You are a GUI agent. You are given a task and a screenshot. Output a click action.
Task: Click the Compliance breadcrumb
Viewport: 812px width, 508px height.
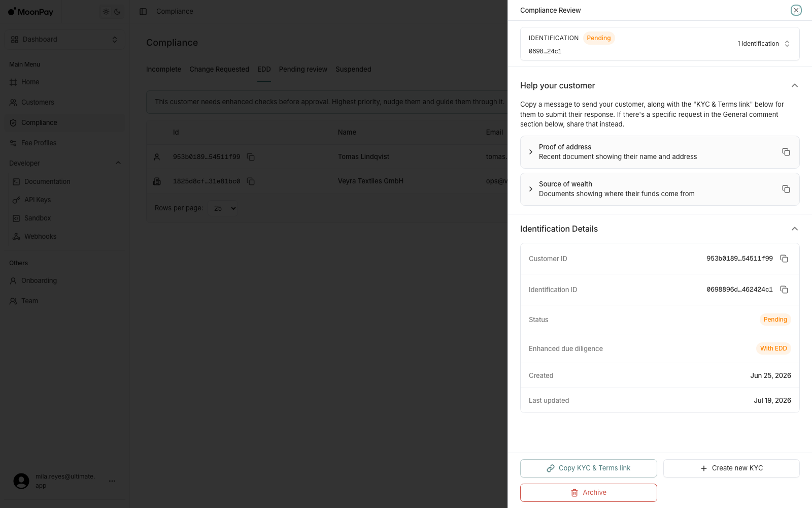point(175,12)
